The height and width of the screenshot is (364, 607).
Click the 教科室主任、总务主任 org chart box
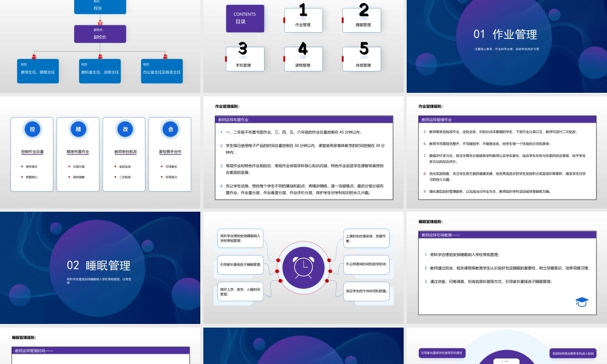[100, 71]
